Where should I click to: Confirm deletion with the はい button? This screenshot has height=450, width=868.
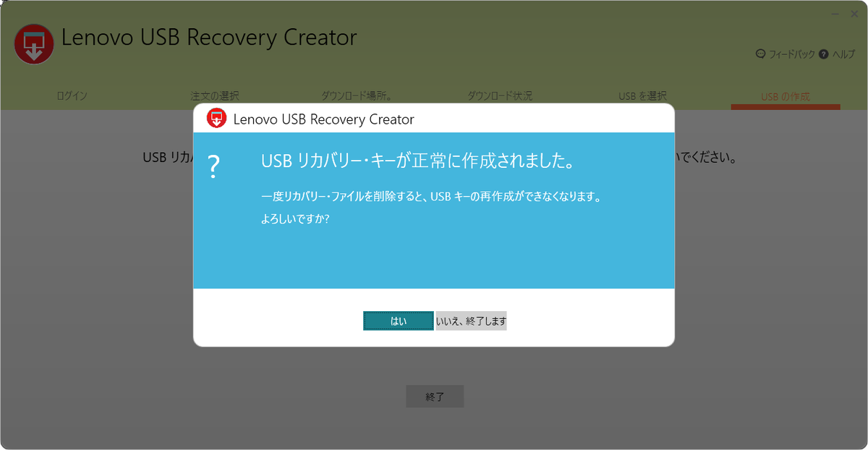coord(399,321)
